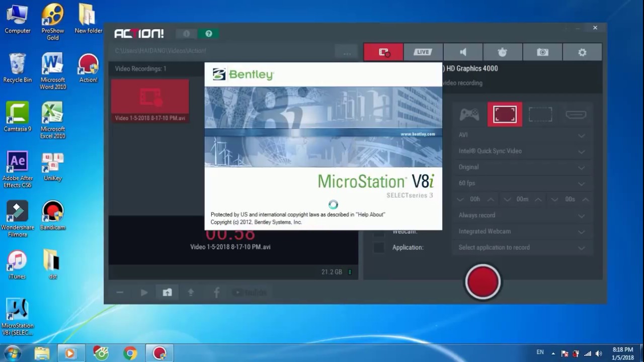Open Microsoft Excel 2010 desktop shortcut
Image resolution: width=644 pixels, height=362 pixels.
click(x=53, y=120)
